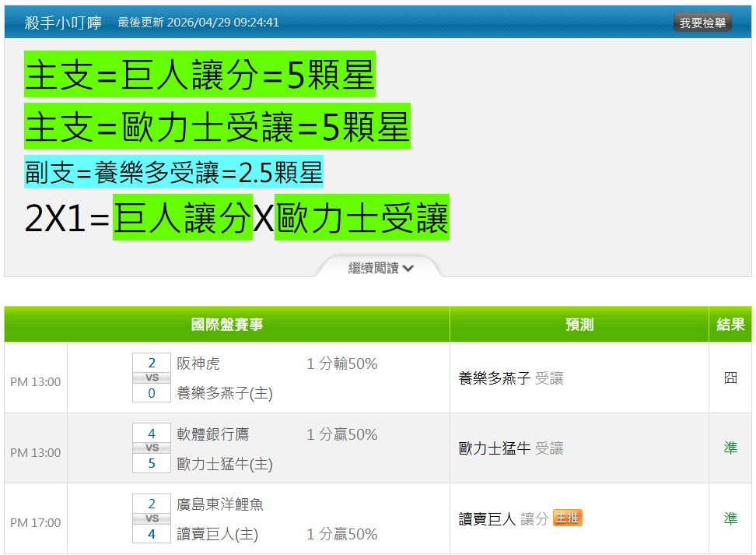Viewport: 756px width, 555px height.
Task: Click the 1 分輸50% handicap for 阪神虎
Action: point(342,364)
